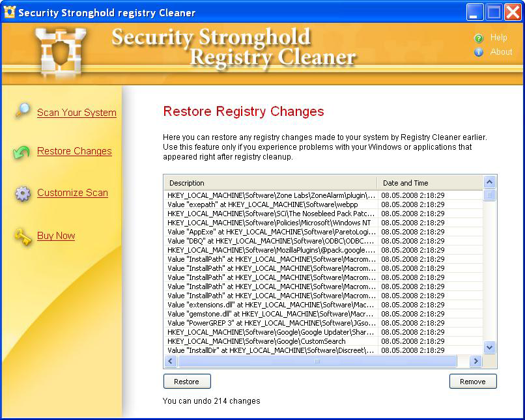
Task: Click the vertical scrollbar thumb
Action: tap(489, 195)
